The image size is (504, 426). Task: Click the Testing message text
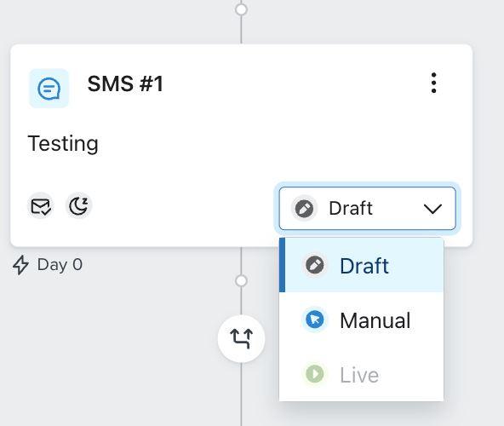coord(63,143)
